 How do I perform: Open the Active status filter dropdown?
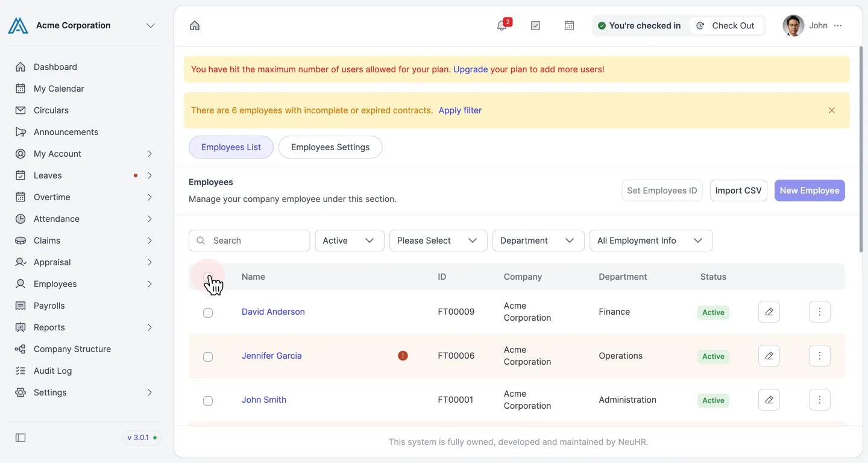[x=350, y=241]
